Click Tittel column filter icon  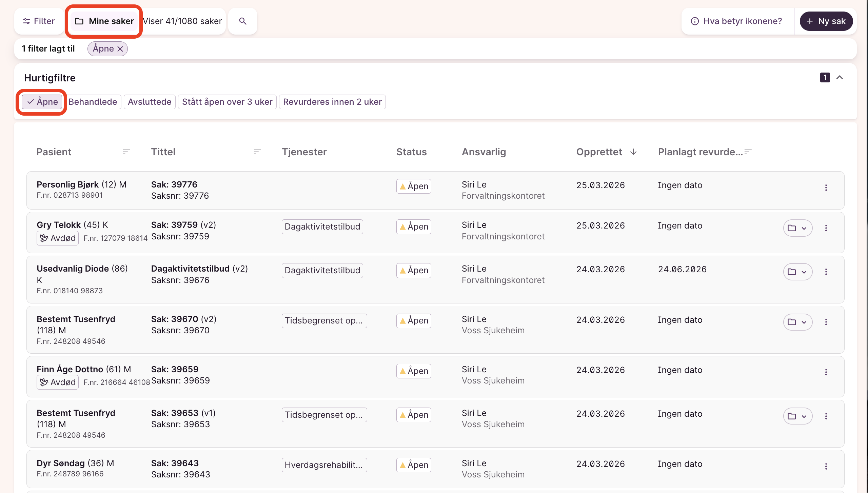tap(257, 152)
